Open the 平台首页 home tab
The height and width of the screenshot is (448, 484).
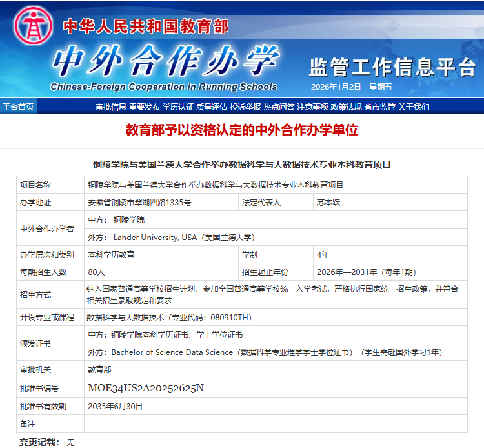click(18, 107)
